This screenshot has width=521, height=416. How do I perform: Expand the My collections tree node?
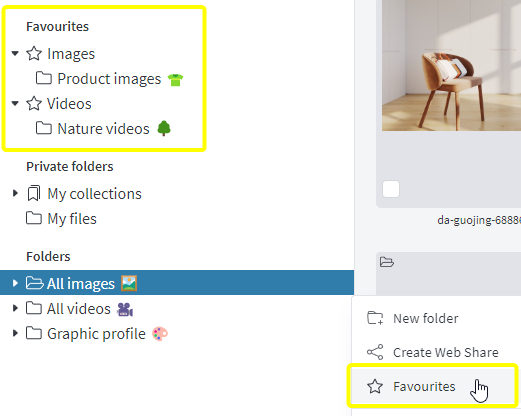tap(15, 193)
